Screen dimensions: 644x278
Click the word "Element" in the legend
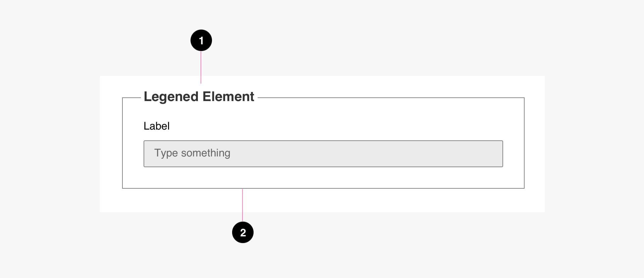click(x=228, y=97)
